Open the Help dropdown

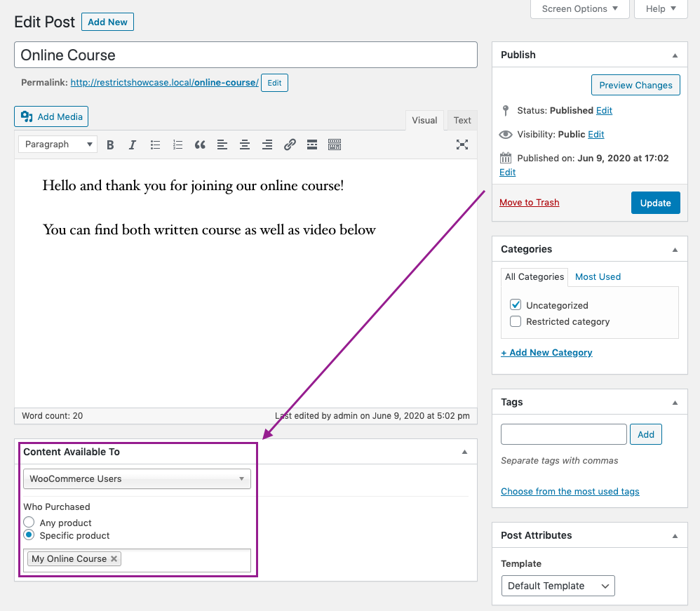[661, 9]
